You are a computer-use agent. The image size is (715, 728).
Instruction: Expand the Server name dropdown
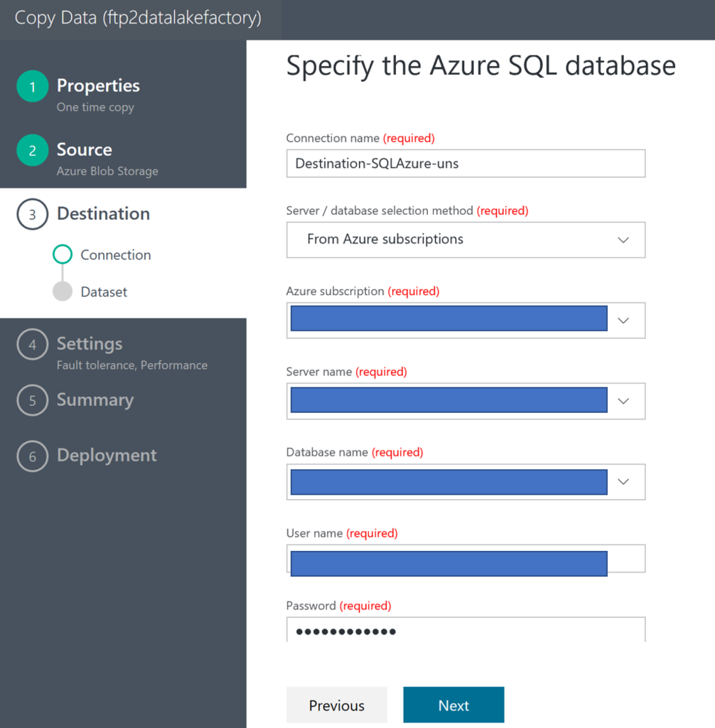623,401
